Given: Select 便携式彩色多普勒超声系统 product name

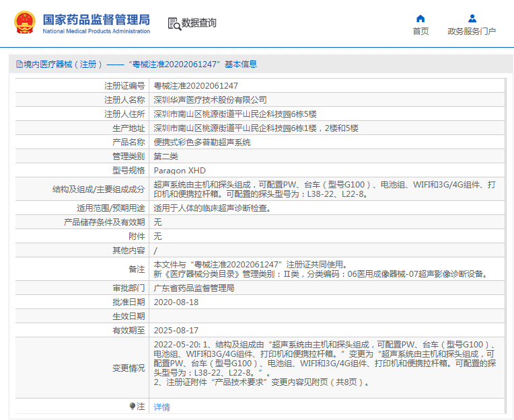Looking at the screenshot, I should coord(202,142).
